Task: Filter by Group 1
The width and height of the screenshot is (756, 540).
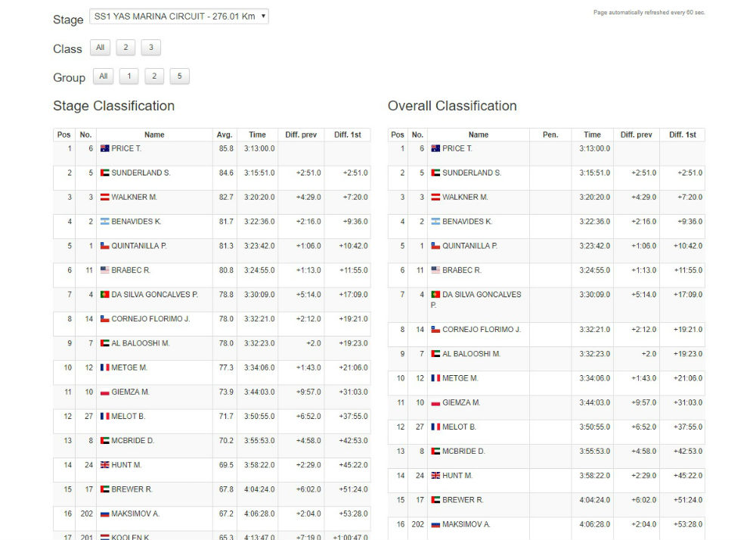Action: click(129, 76)
